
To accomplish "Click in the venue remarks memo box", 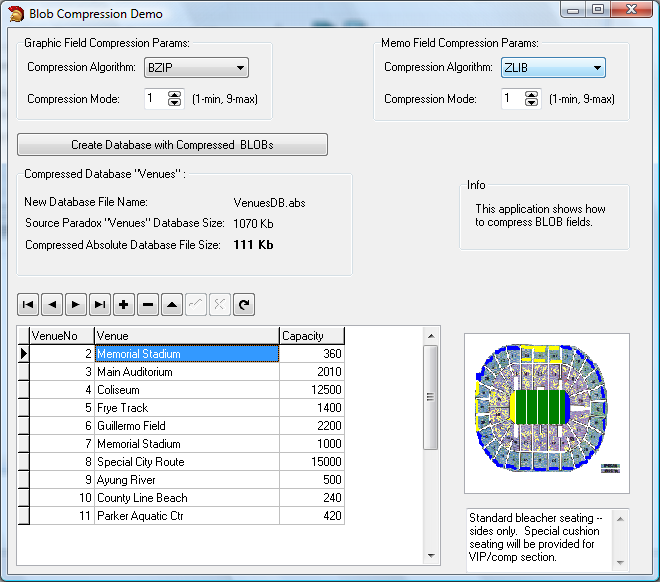I will pyautogui.click(x=538, y=538).
